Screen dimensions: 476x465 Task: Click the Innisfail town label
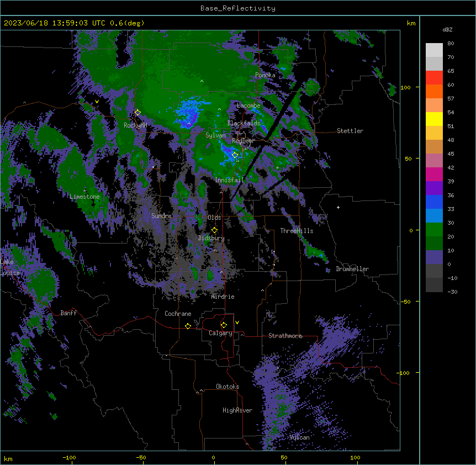coord(230,180)
